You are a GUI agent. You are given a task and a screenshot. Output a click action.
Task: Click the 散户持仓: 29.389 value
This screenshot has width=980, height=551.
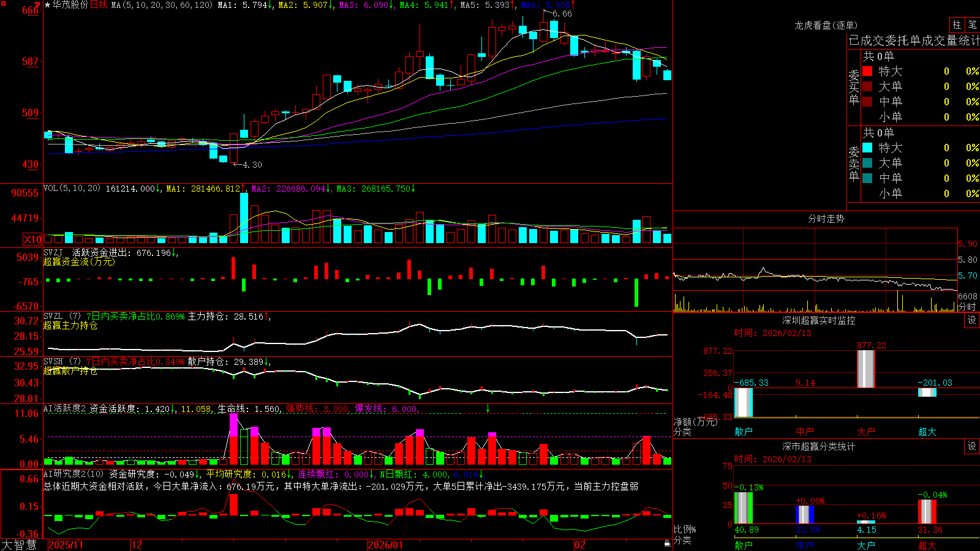tap(225, 362)
